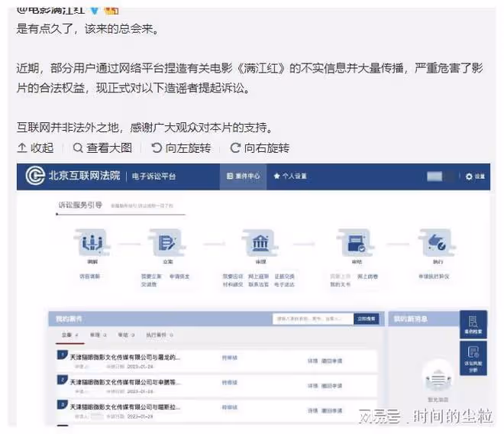Open the 我要立案 link
Screen dimensions: 504x434
point(151,277)
